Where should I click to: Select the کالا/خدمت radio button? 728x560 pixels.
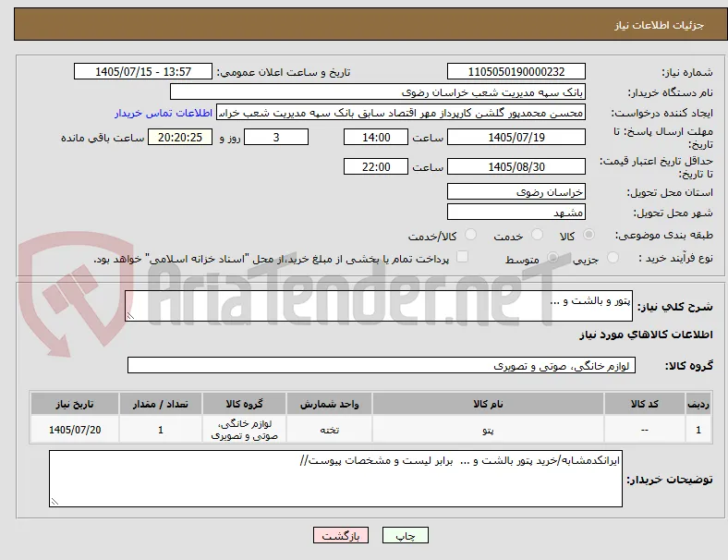[470, 235]
